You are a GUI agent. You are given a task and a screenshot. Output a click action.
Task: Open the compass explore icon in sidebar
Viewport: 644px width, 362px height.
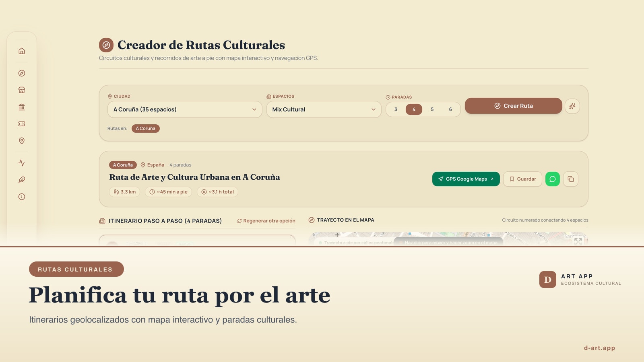click(x=22, y=73)
